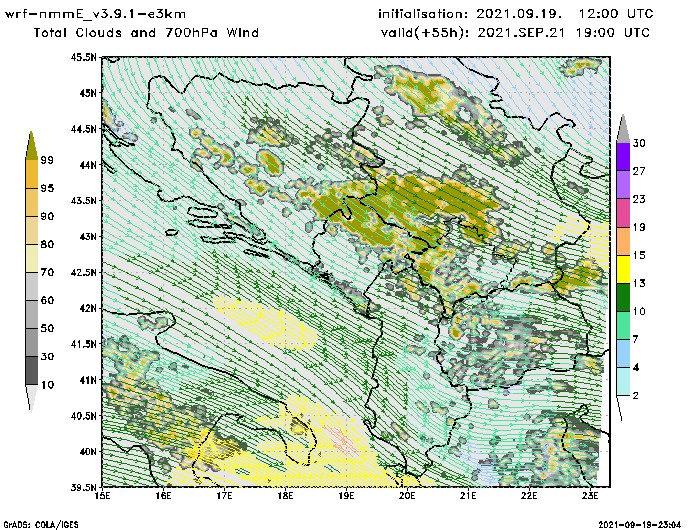
Task: Click the 42N latitude label
Action: (x=88, y=308)
